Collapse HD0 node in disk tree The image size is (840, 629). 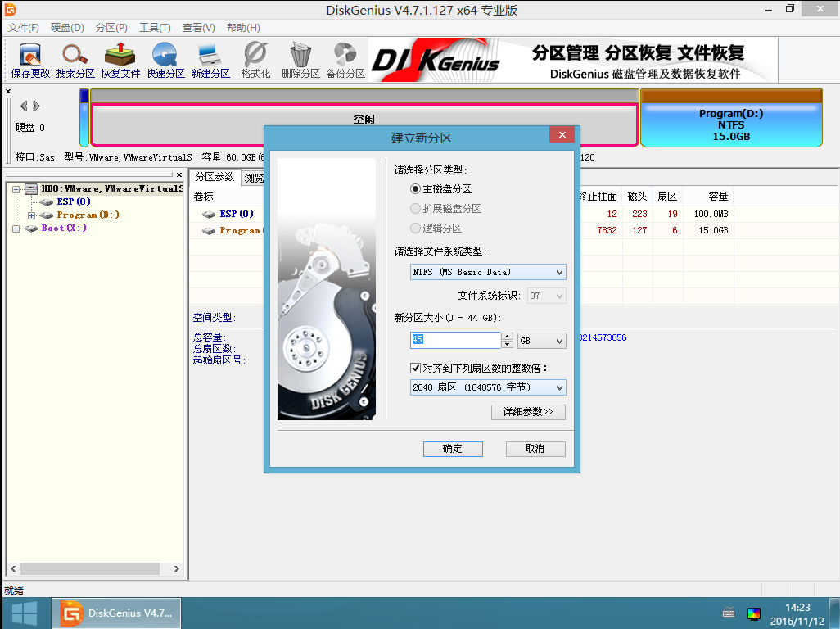16,189
